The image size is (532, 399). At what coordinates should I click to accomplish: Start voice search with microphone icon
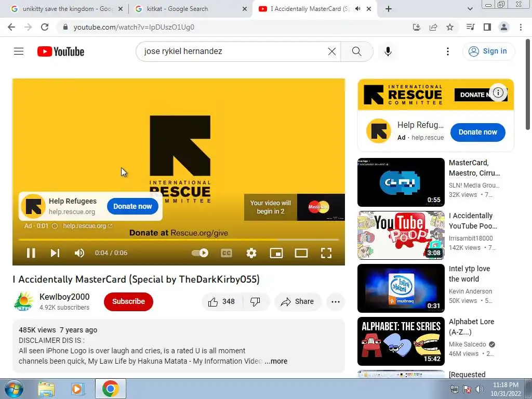click(x=388, y=51)
